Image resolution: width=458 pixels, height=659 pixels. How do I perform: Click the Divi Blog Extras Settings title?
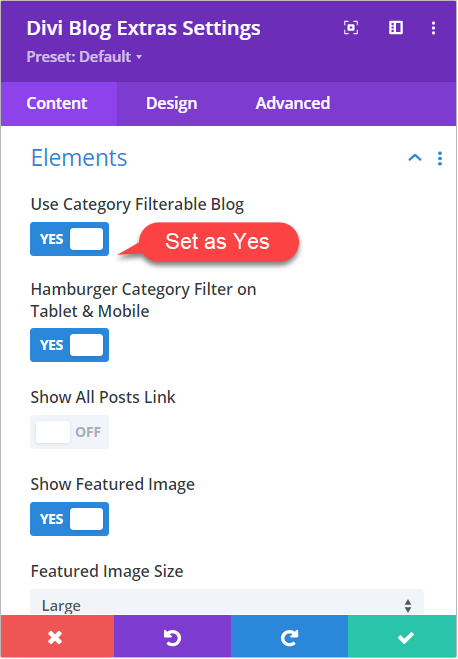pos(143,29)
